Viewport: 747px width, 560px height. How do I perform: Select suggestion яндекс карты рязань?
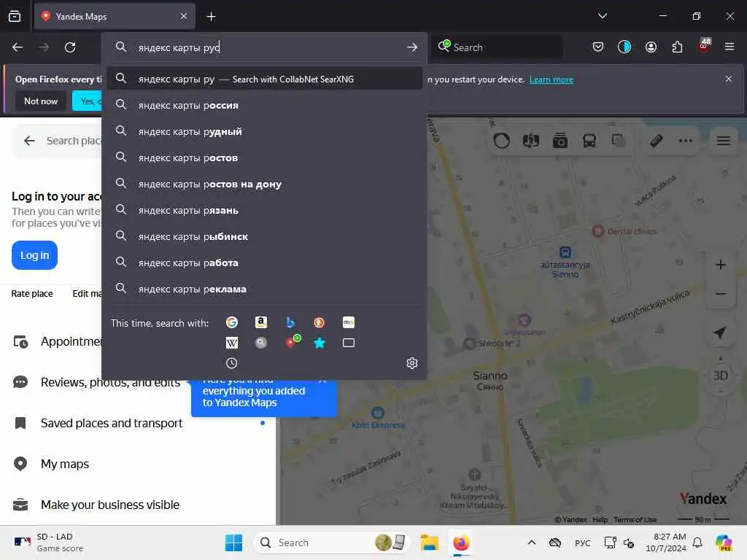pyautogui.click(x=264, y=210)
